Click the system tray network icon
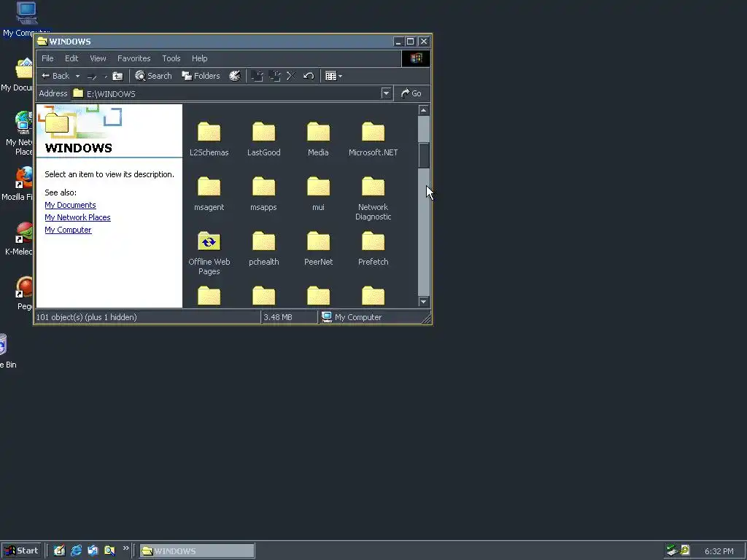747x560 pixels. [x=672, y=551]
